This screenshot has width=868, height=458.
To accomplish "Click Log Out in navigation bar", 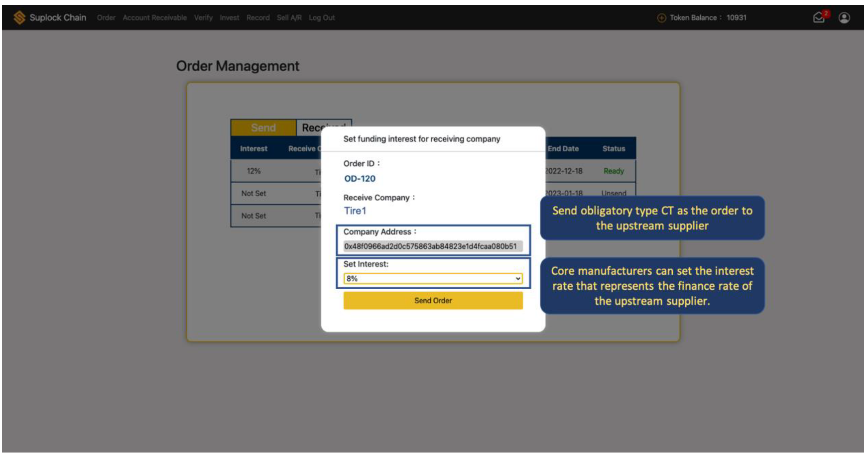I will [x=322, y=18].
